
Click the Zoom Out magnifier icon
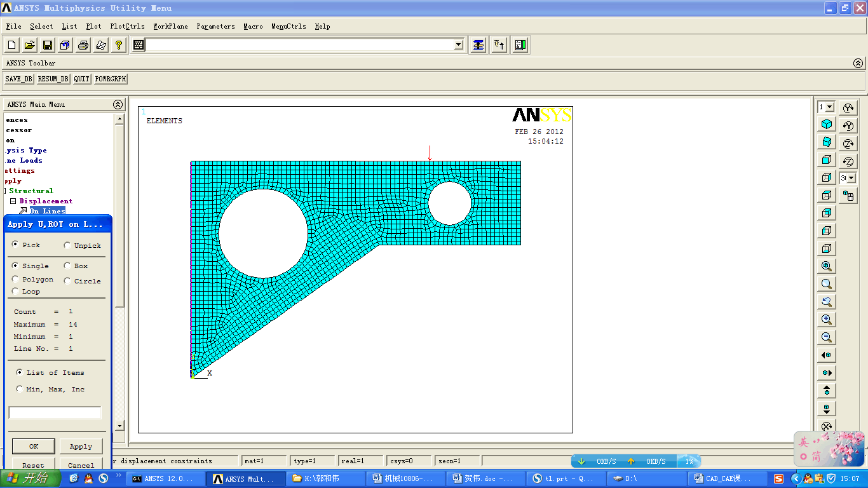click(x=827, y=337)
